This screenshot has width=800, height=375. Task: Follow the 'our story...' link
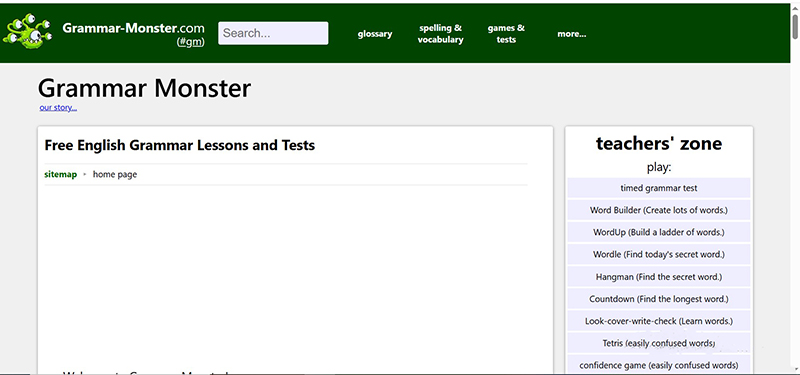click(x=58, y=108)
